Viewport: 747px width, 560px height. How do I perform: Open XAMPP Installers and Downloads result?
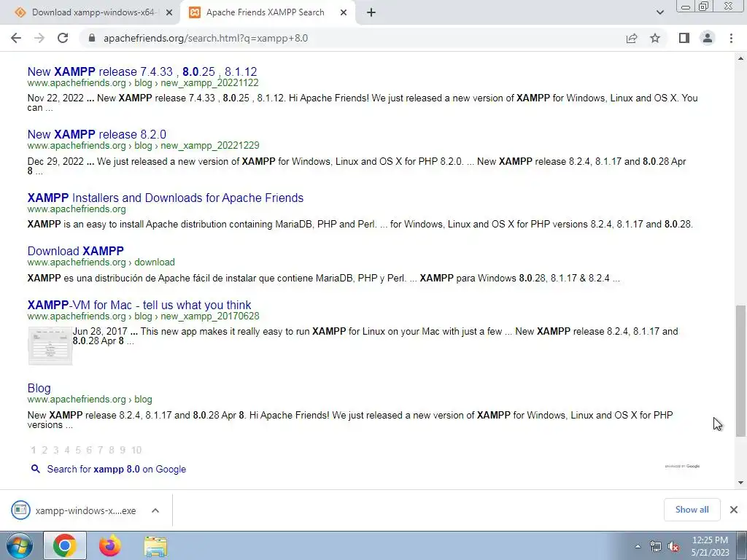tap(166, 198)
